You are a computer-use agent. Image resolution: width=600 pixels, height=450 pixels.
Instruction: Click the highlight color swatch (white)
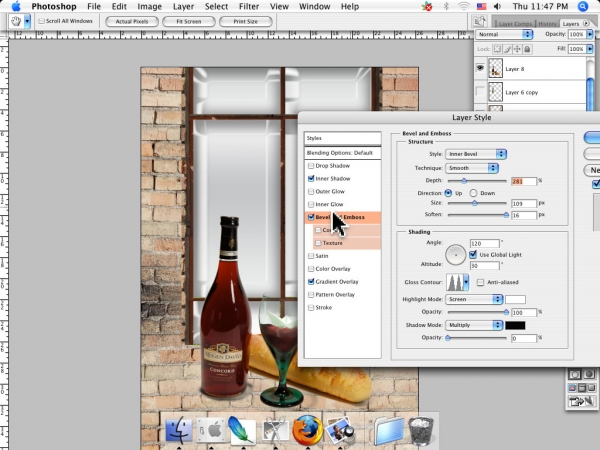tap(515, 299)
